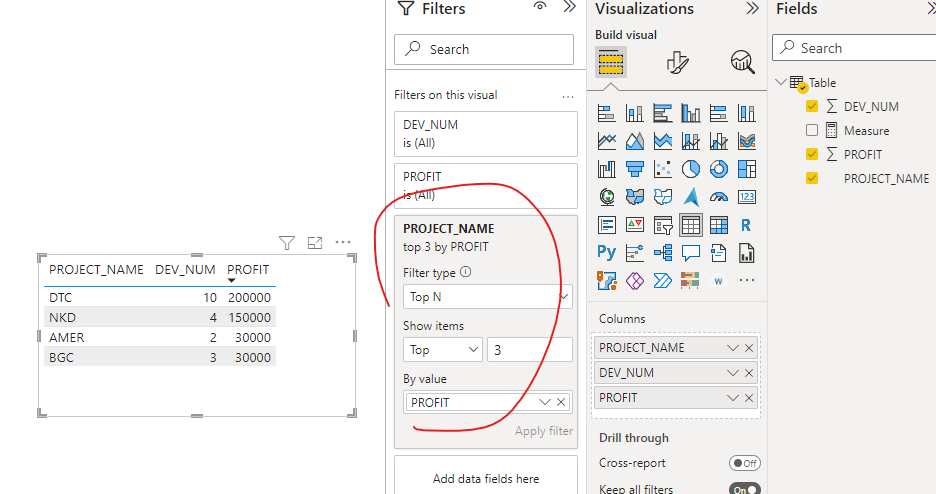Remove PROFIT from By value field
The width and height of the screenshot is (936, 494).
(x=561, y=402)
